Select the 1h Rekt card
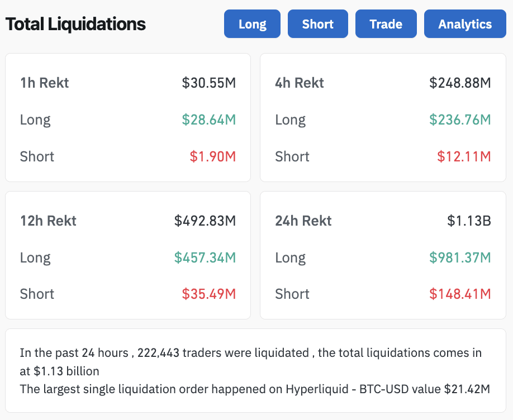This screenshot has height=420, width=513. (127, 117)
